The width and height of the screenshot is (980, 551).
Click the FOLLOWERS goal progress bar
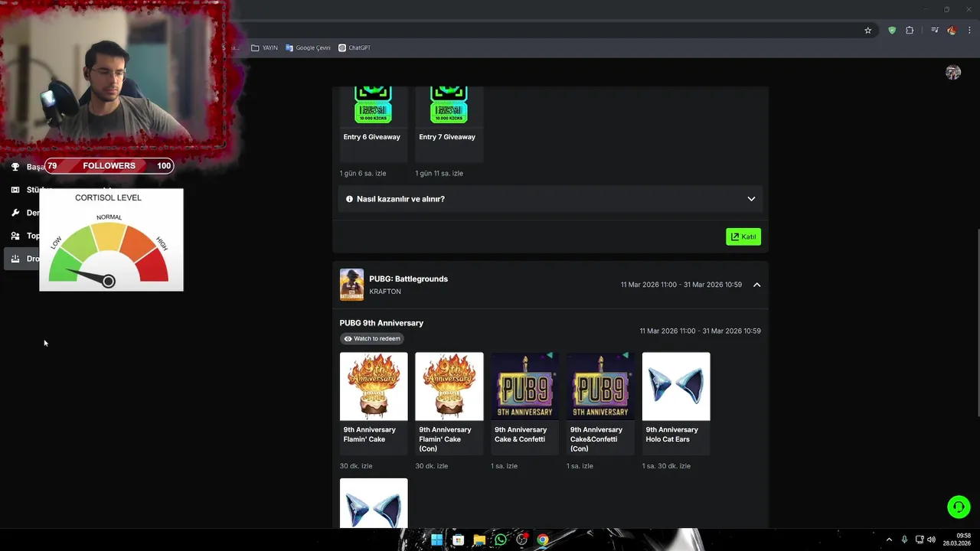click(109, 166)
